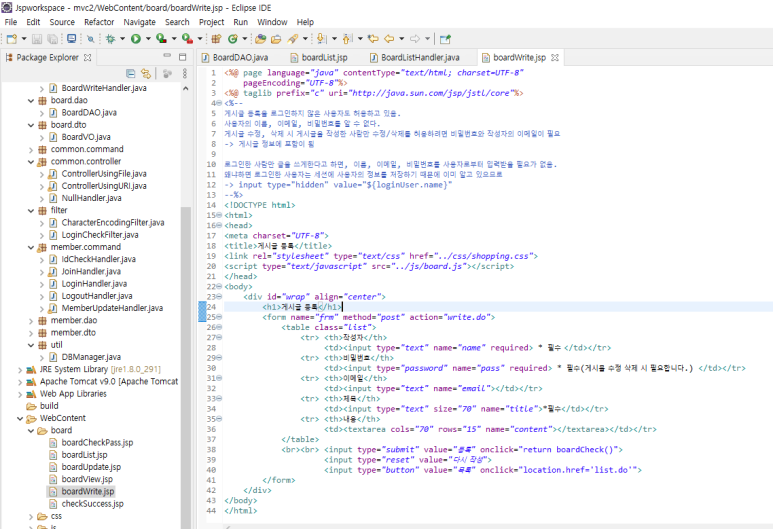Screen dimensions: 773x529
Task: Open the Refactor menu
Action: click(99, 22)
